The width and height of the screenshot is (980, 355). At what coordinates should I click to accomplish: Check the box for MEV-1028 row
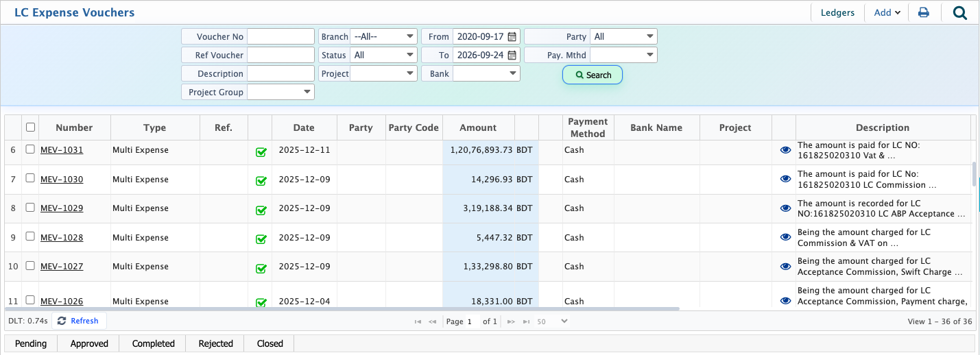tap(29, 236)
